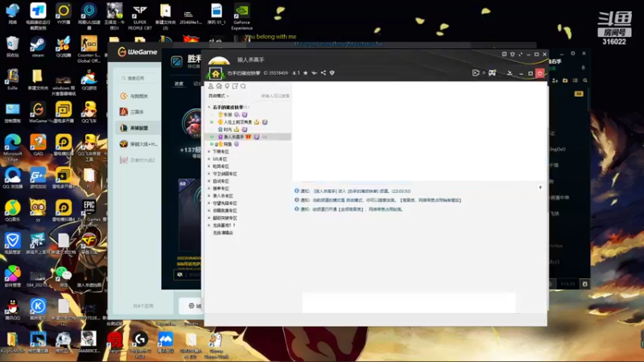Click the headset icon in YY sidebar toolbar

[x=219, y=86]
